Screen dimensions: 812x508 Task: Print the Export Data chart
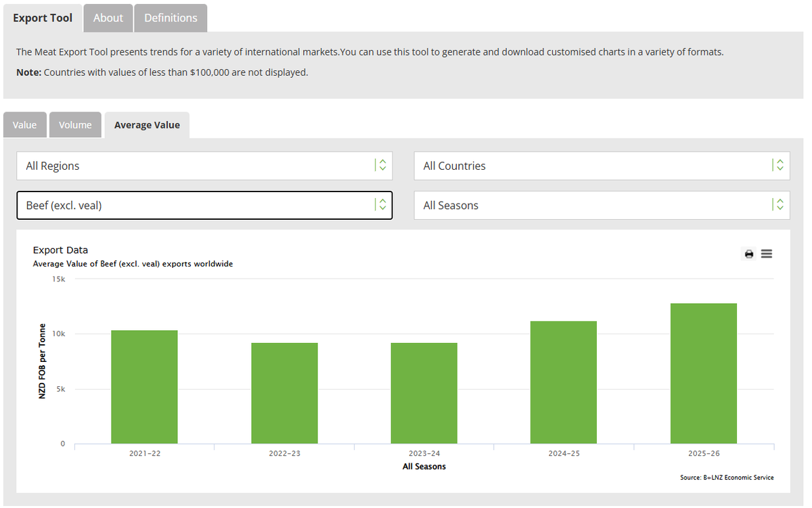pyautogui.click(x=748, y=254)
